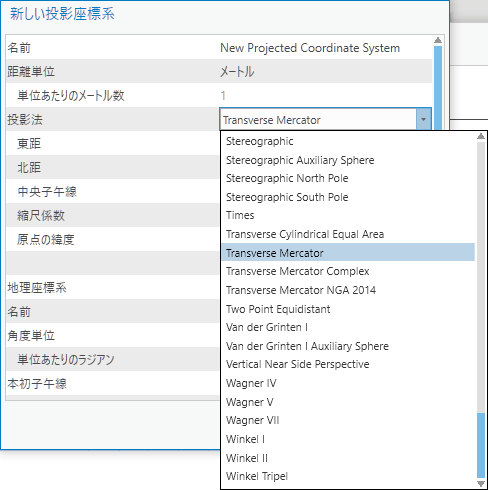Choose Winkel Tripel projection
488x490 pixels.
(x=348, y=476)
